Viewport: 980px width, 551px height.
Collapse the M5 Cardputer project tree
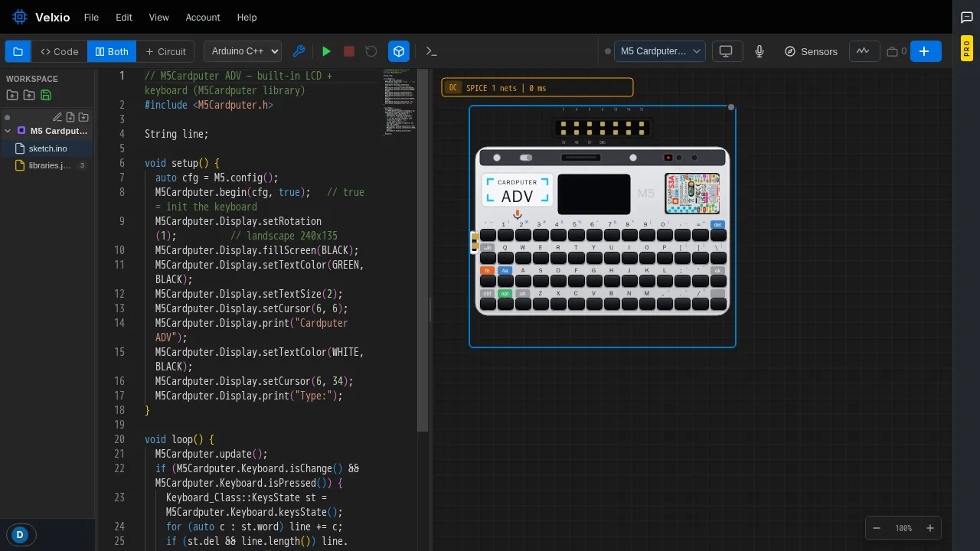(8, 131)
